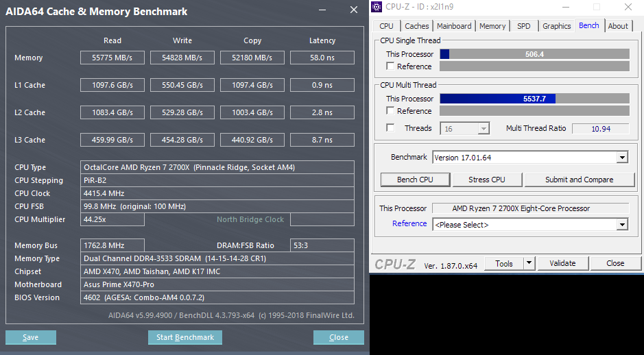The image size is (644, 355).
Task: Click the Stress CPU button
Action: pyautogui.click(x=487, y=180)
